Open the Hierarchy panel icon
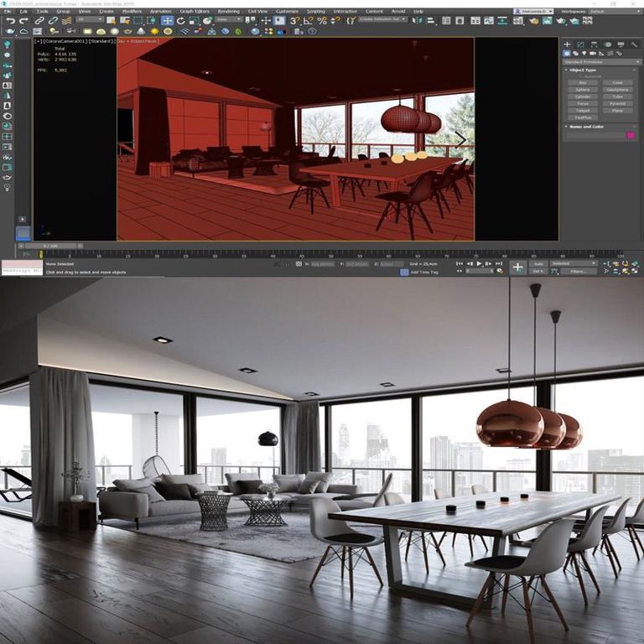Screen dimensions: 644x644 click(593, 44)
